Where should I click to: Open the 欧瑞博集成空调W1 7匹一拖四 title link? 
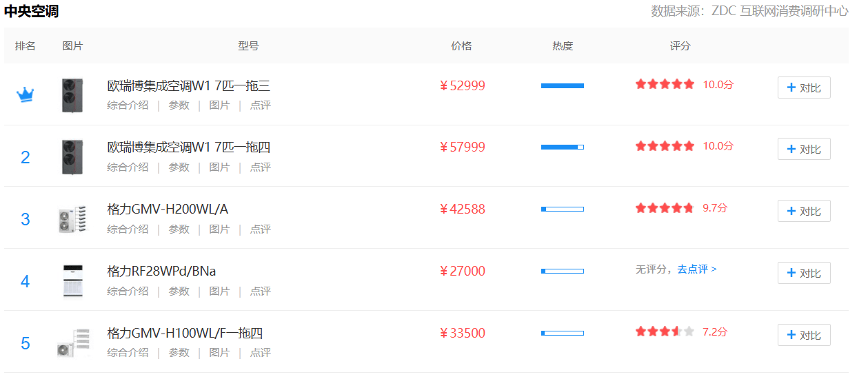tap(188, 147)
